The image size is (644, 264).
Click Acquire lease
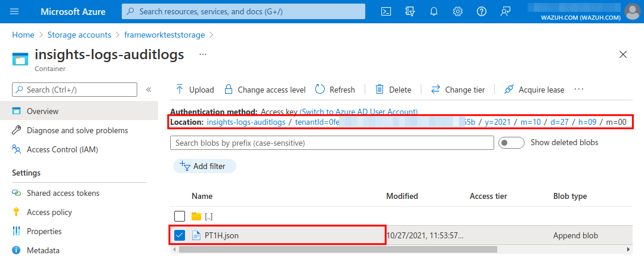click(534, 90)
